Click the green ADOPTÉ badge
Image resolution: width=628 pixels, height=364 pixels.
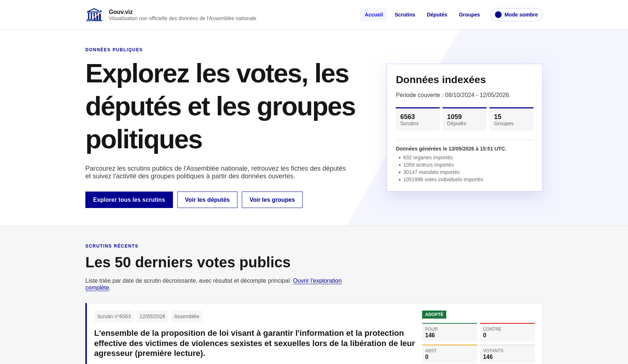(434, 315)
